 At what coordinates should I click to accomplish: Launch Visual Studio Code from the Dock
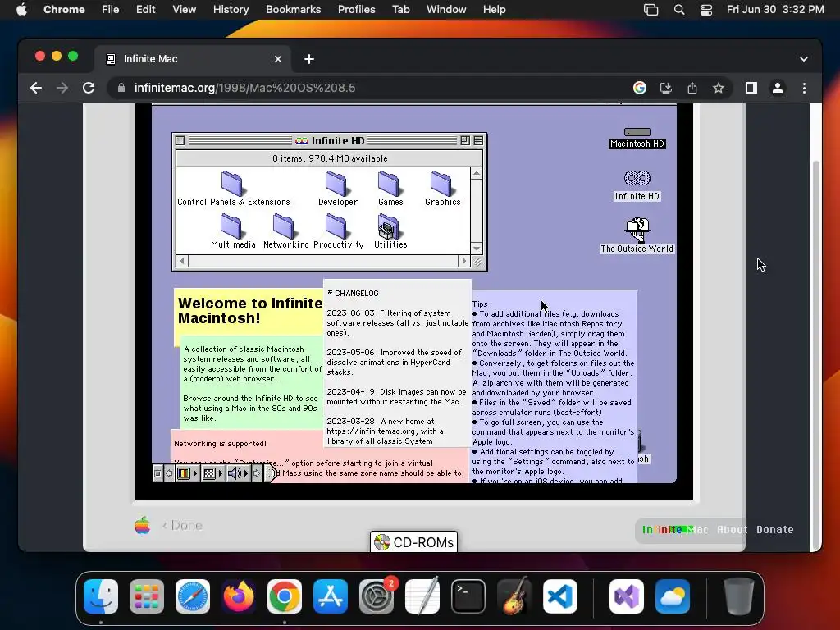[559, 596]
